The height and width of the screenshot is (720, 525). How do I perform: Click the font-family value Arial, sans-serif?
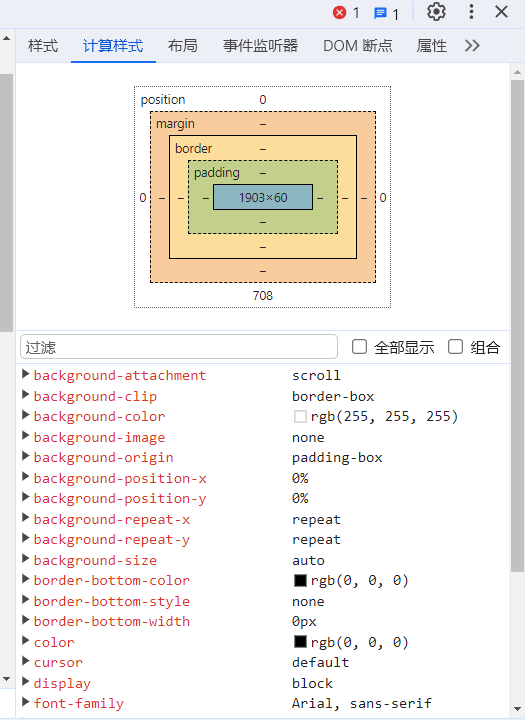point(362,703)
